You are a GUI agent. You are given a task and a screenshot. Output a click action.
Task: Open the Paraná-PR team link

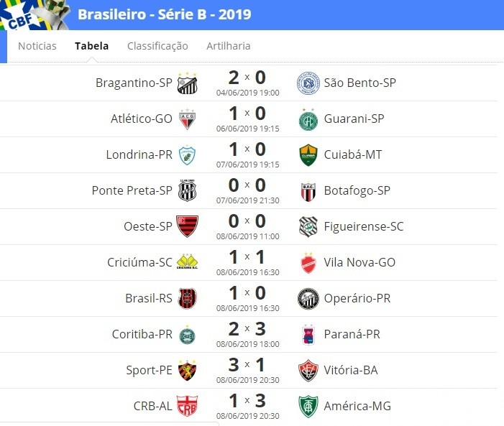coord(352,334)
